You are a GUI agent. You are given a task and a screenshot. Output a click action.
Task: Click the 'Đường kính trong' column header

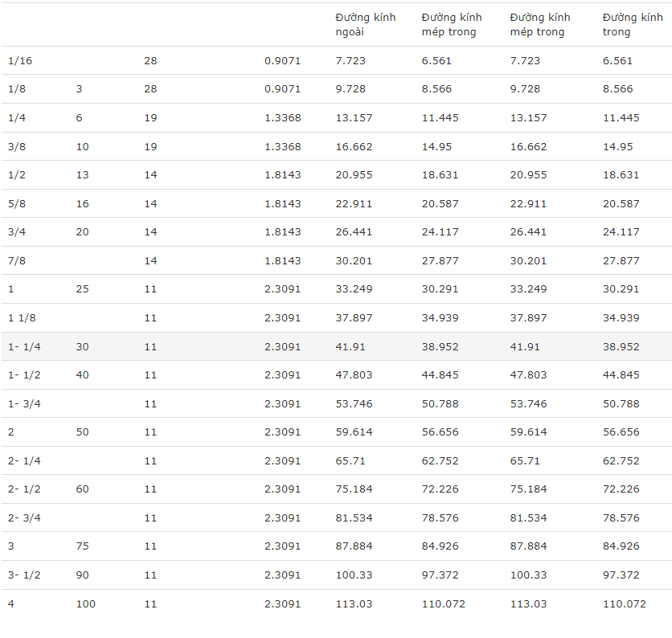click(633, 24)
